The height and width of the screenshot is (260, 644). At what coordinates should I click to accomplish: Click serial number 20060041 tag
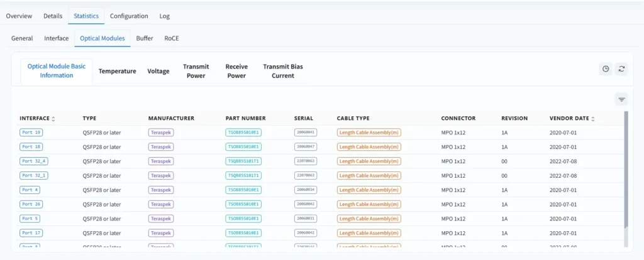click(306, 133)
